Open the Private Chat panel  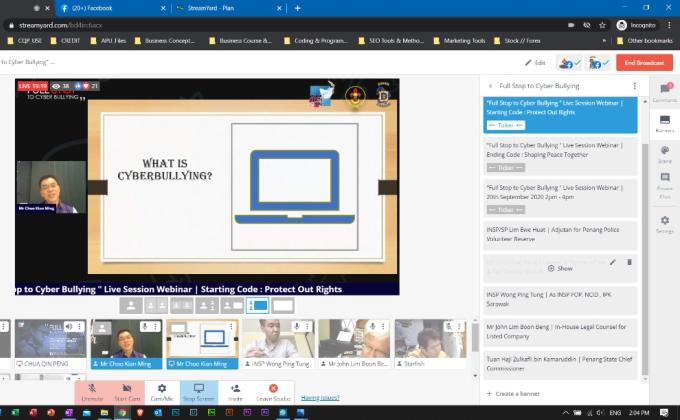[x=664, y=184]
